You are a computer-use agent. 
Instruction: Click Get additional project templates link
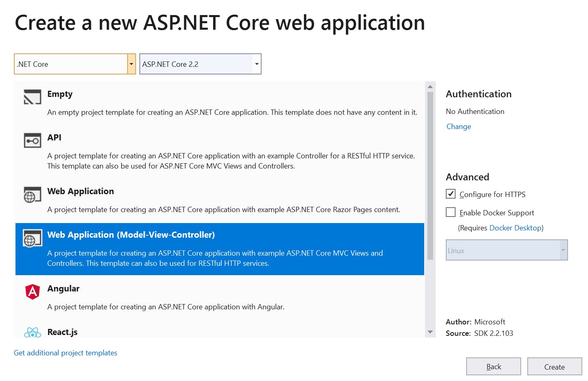(x=66, y=353)
